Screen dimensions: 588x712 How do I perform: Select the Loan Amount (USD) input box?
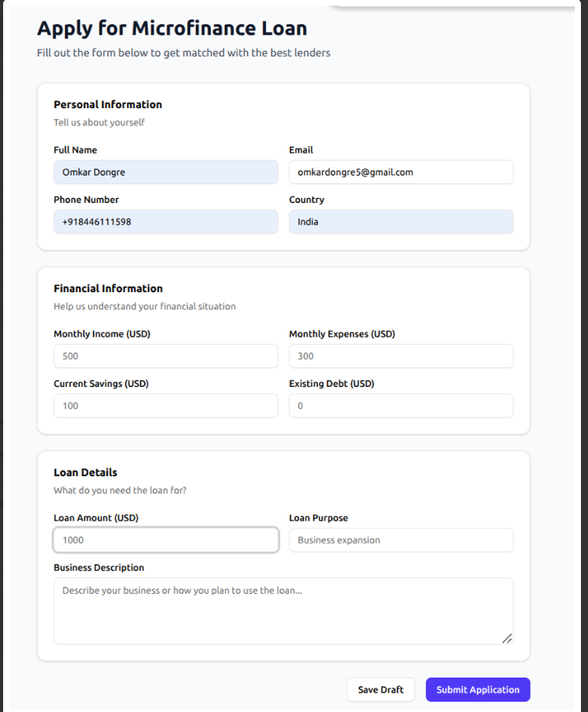pyautogui.click(x=166, y=540)
